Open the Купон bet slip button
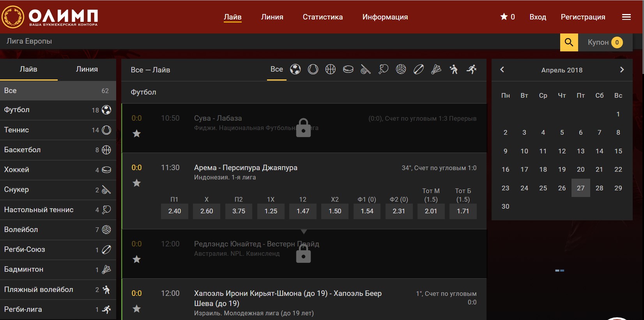 click(605, 42)
